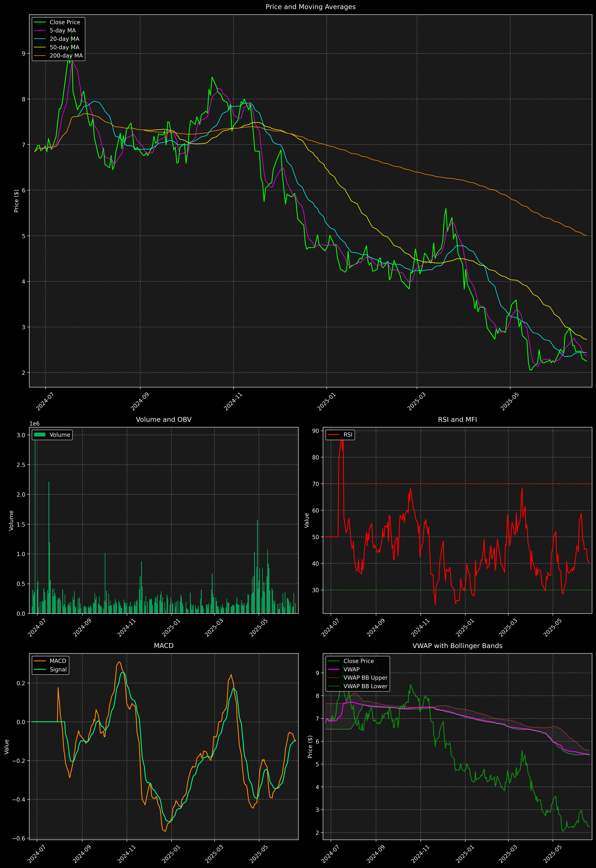Click the green Volume legend color patch
Image resolution: width=596 pixels, height=868 pixels.
pos(40,435)
